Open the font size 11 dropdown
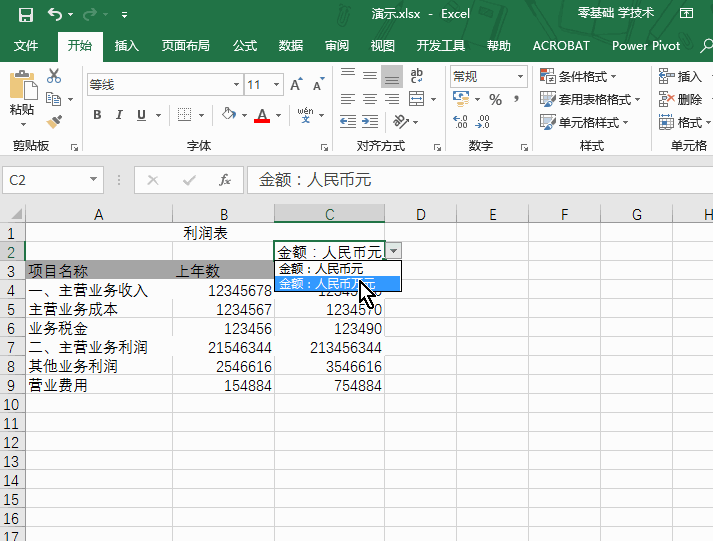The height and width of the screenshot is (541, 713). coord(276,85)
